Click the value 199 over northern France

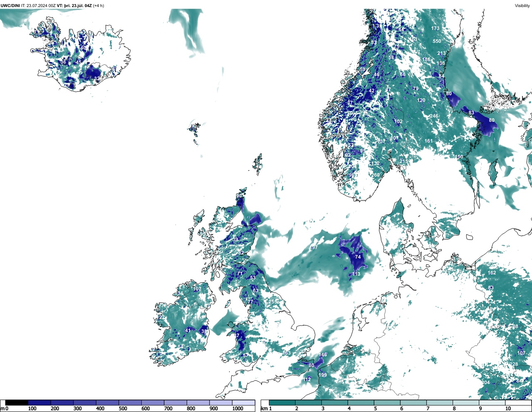click(x=323, y=375)
